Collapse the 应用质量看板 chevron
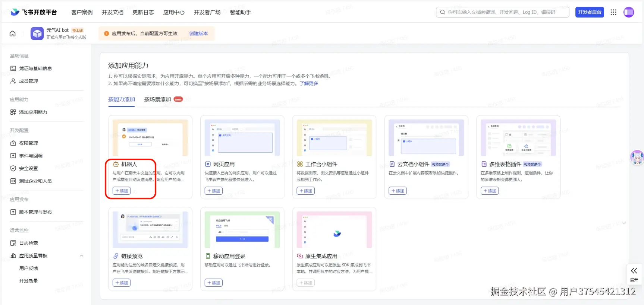Viewport: 644px width, 305px height. [81, 255]
